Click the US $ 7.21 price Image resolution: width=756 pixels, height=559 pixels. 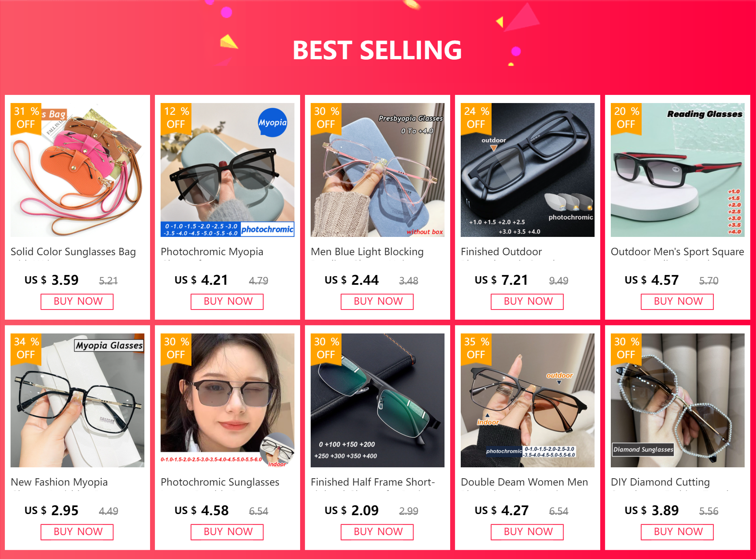click(x=501, y=280)
